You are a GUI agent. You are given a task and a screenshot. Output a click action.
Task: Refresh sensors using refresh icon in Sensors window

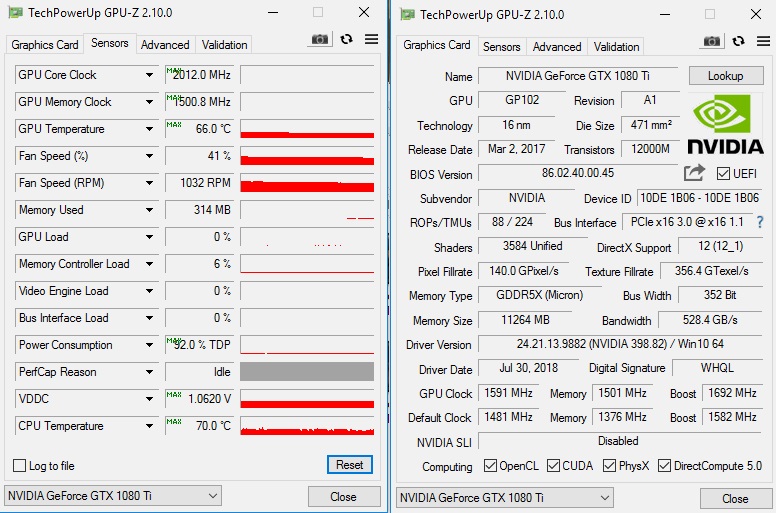[x=346, y=39]
